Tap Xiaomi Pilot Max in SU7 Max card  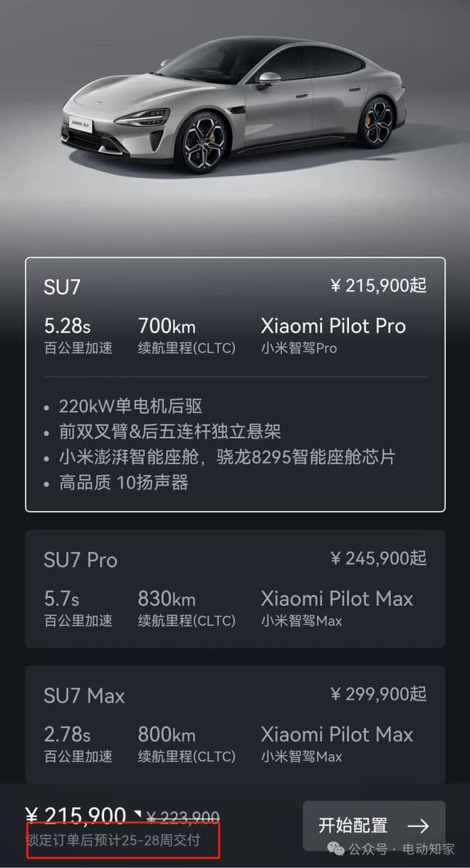pyautogui.click(x=336, y=734)
